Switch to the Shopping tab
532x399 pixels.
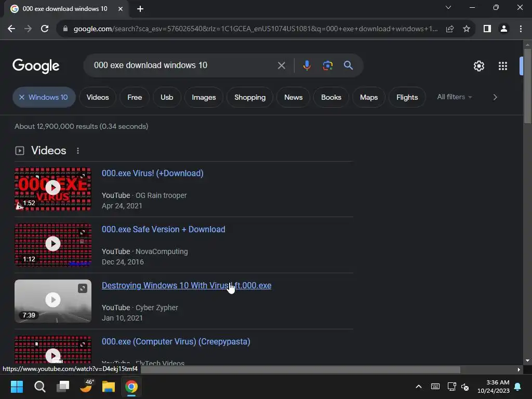pos(250,97)
